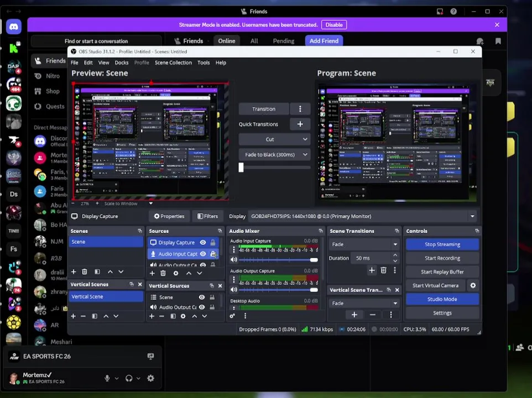Toggle vertical Audio Output Capture visibility eye
Image resolution: width=532 pixels, height=398 pixels.
click(202, 307)
